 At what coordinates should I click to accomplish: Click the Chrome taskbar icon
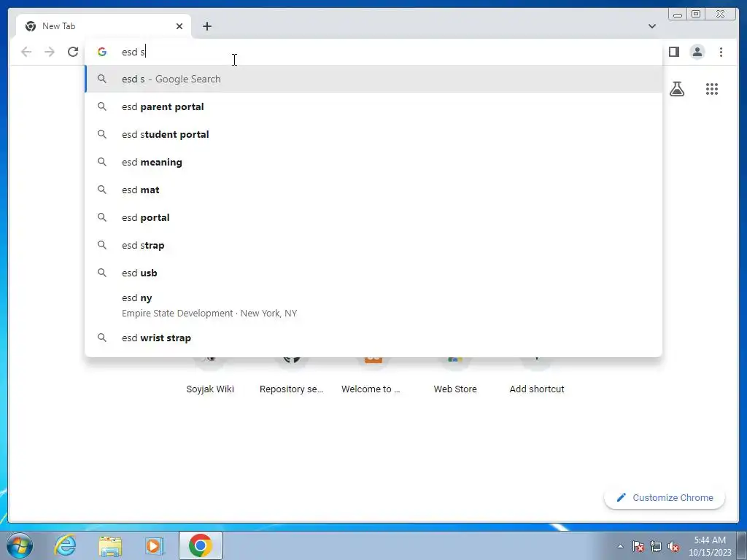pos(201,545)
